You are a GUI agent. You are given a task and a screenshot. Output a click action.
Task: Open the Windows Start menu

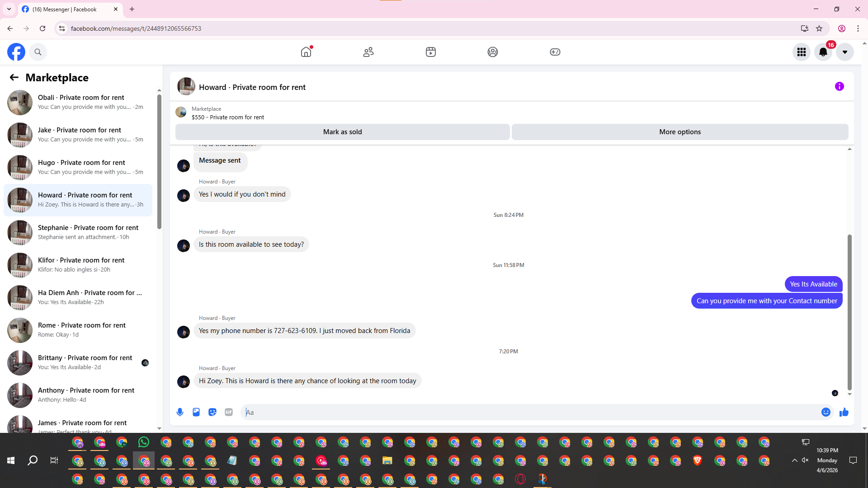(11, 460)
